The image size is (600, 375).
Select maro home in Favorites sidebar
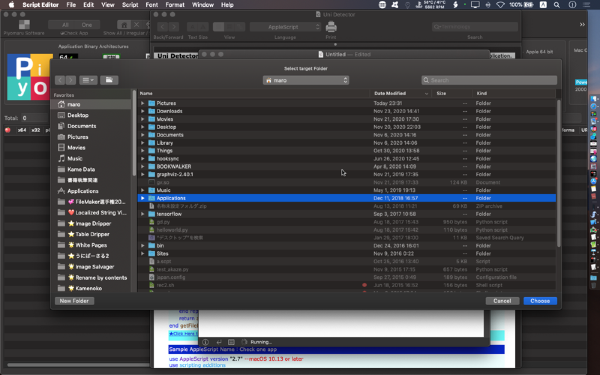(91, 104)
